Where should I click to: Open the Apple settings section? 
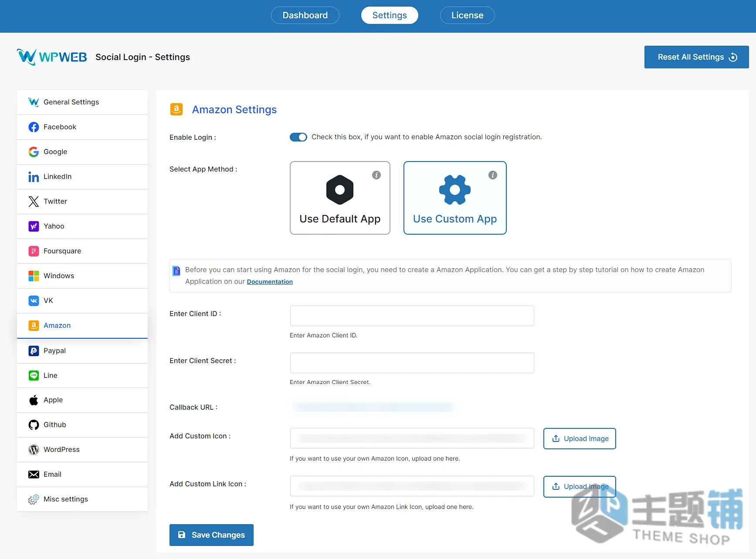pyautogui.click(x=82, y=400)
